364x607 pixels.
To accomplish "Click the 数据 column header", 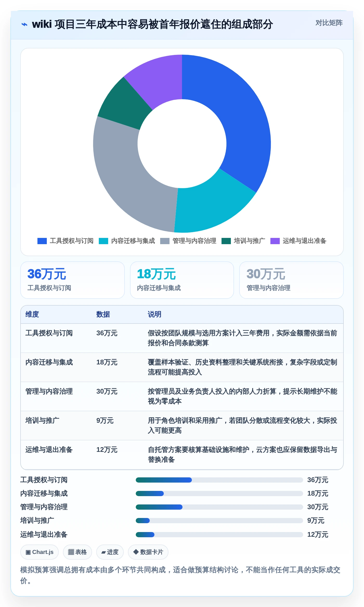I will click(103, 314).
